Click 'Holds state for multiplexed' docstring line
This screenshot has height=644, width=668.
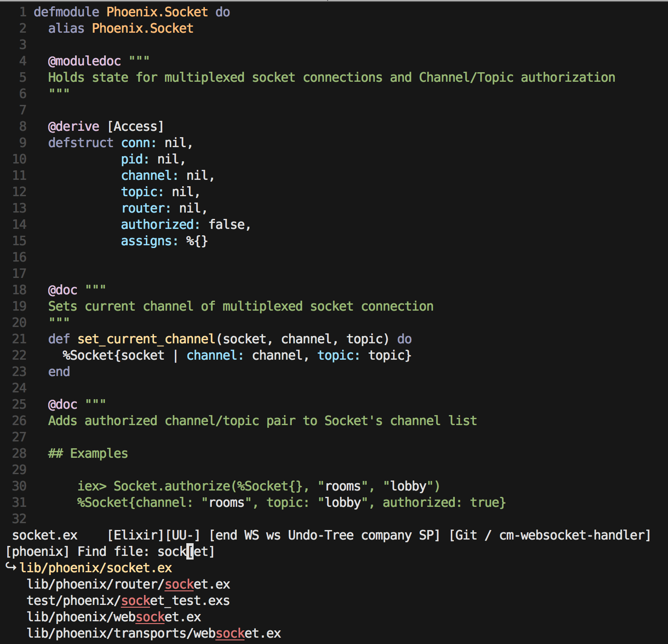[332, 77]
